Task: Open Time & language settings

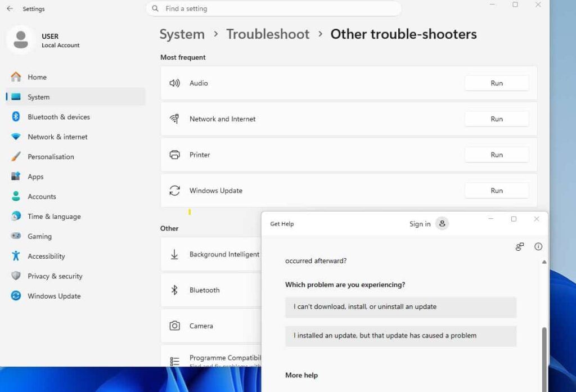Action: (76, 217)
